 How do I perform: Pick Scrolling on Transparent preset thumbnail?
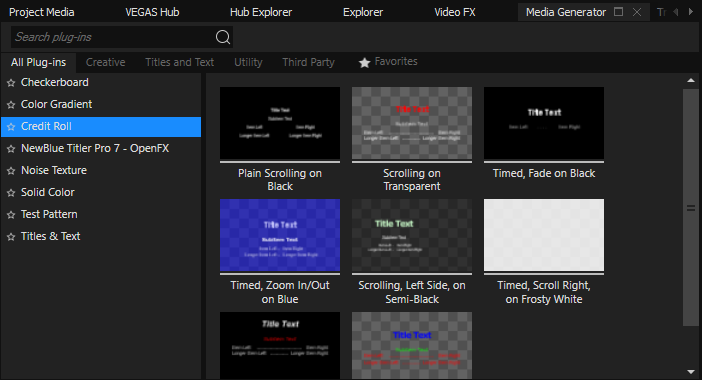(x=412, y=124)
